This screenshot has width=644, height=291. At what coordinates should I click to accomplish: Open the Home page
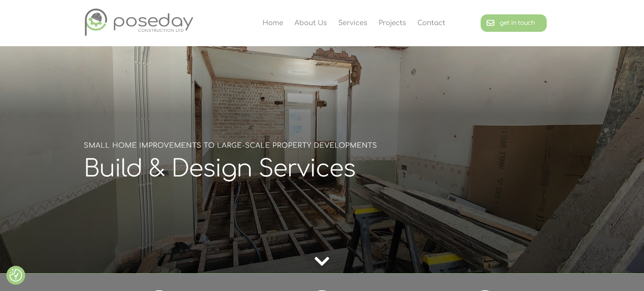coord(273,23)
